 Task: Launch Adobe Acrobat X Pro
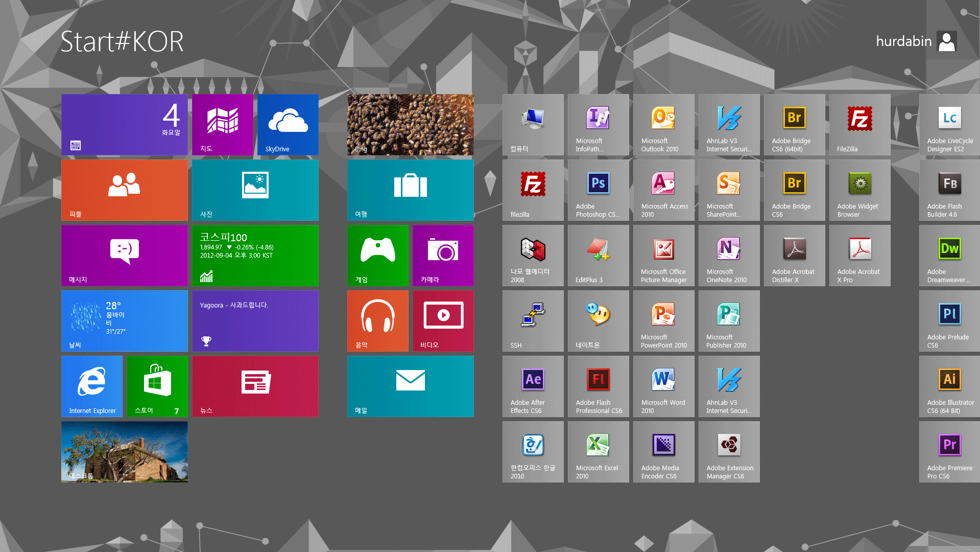(x=859, y=255)
